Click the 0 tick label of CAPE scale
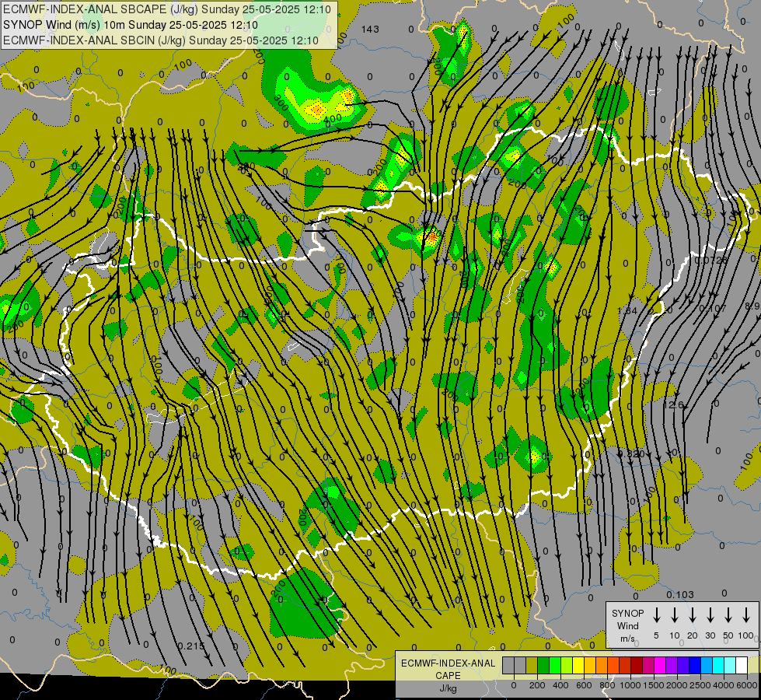The image size is (761, 700). click(x=514, y=685)
